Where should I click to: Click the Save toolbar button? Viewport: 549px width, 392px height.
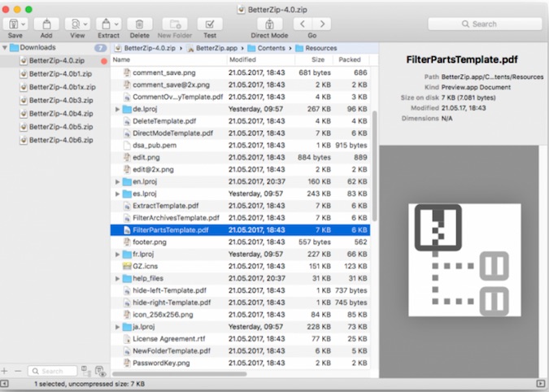15,24
